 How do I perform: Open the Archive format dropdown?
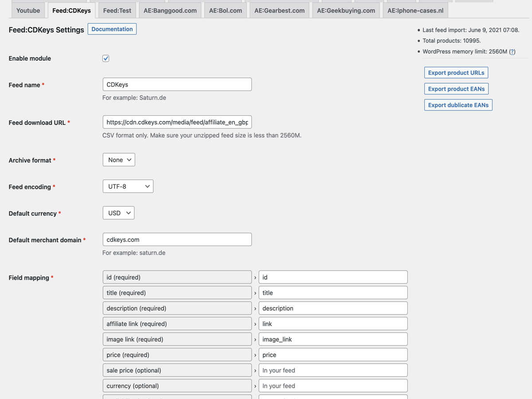pos(119,160)
